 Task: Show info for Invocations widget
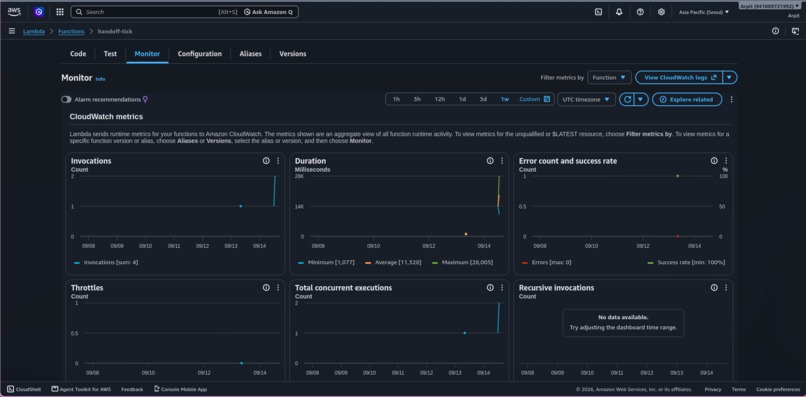(266, 160)
